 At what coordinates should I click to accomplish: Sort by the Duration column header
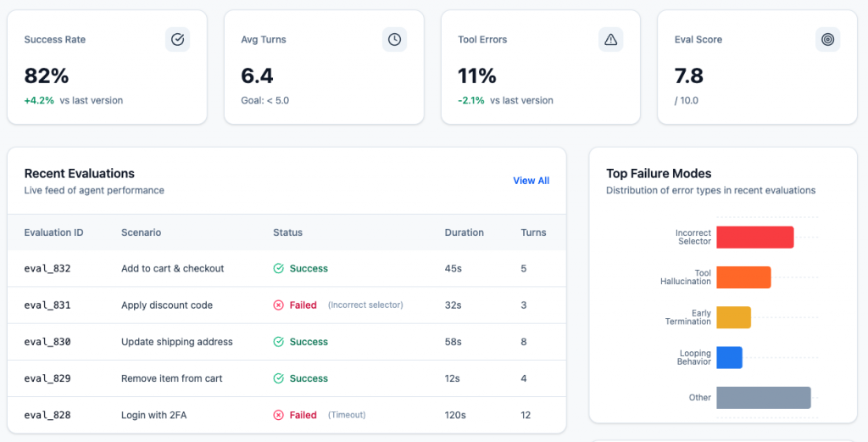tap(464, 232)
